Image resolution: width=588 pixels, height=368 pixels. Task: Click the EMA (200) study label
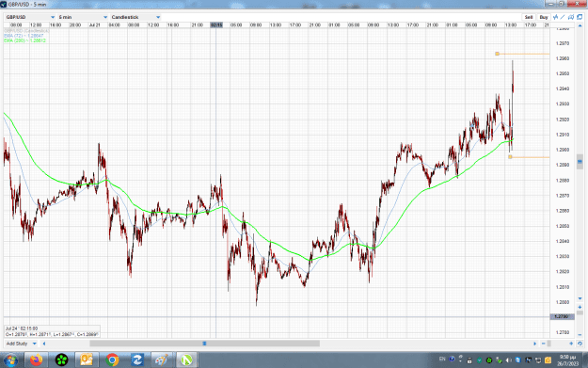click(x=24, y=40)
